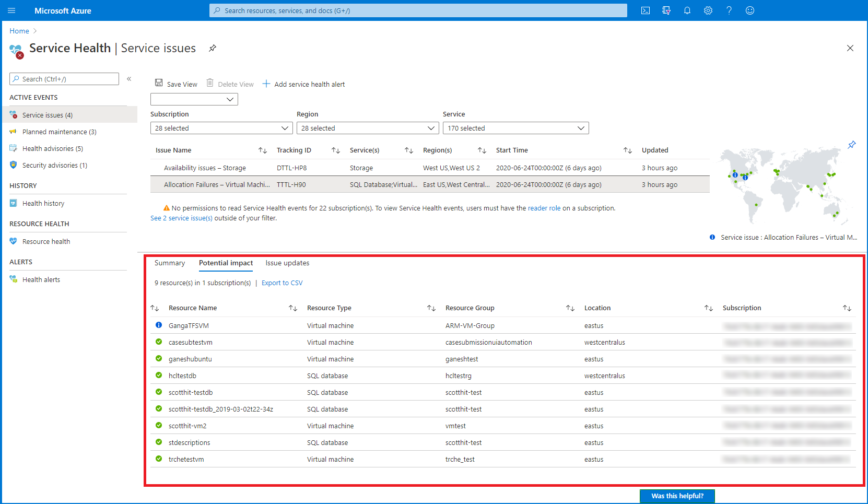This screenshot has height=504, width=868.
Task: Expand the Region filter dropdown
Action: pos(368,128)
